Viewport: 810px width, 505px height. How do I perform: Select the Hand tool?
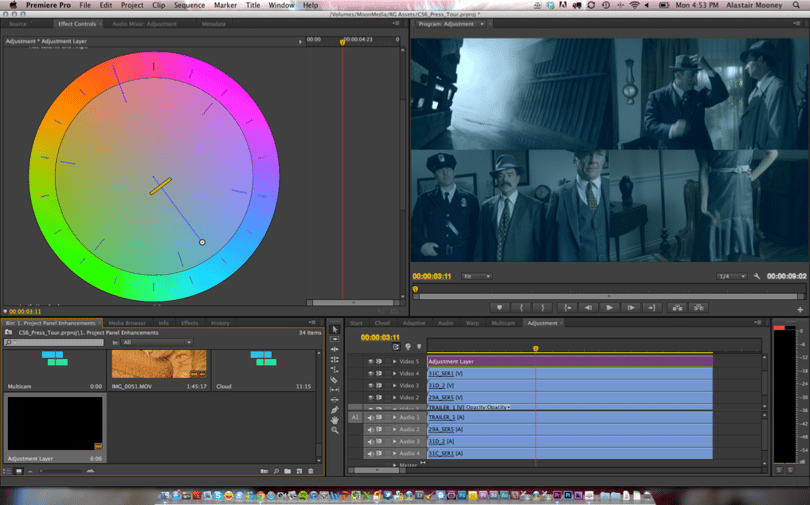point(334,420)
